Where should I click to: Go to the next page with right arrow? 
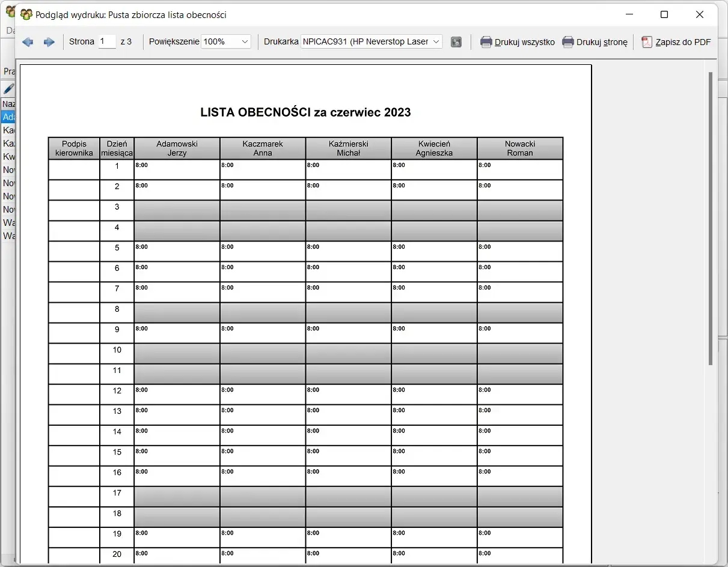tap(49, 42)
